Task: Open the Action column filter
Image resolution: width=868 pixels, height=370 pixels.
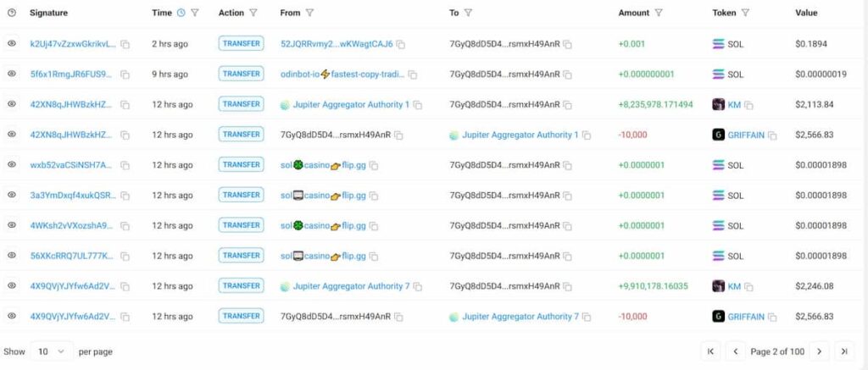Action: point(253,13)
